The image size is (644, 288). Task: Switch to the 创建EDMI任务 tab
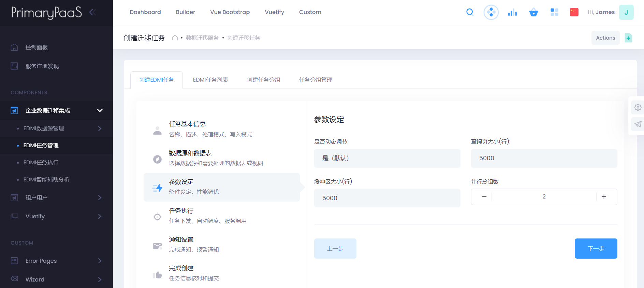[x=157, y=80]
